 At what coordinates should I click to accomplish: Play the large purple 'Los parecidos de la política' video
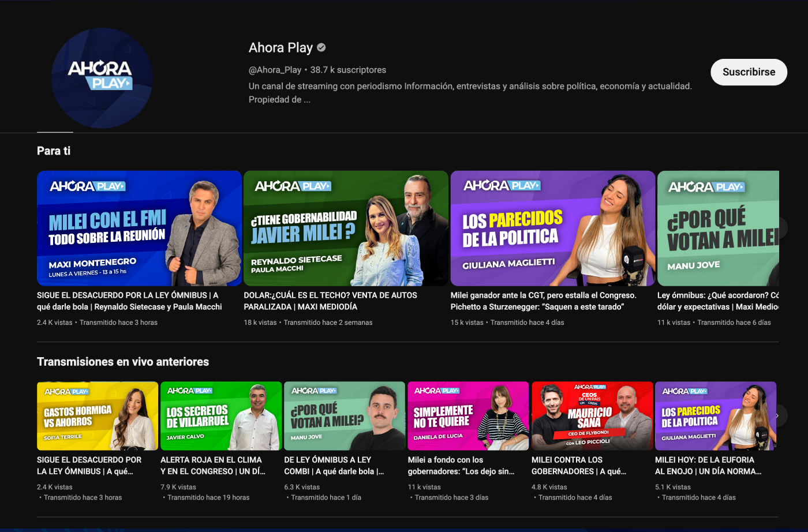[x=552, y=228]
